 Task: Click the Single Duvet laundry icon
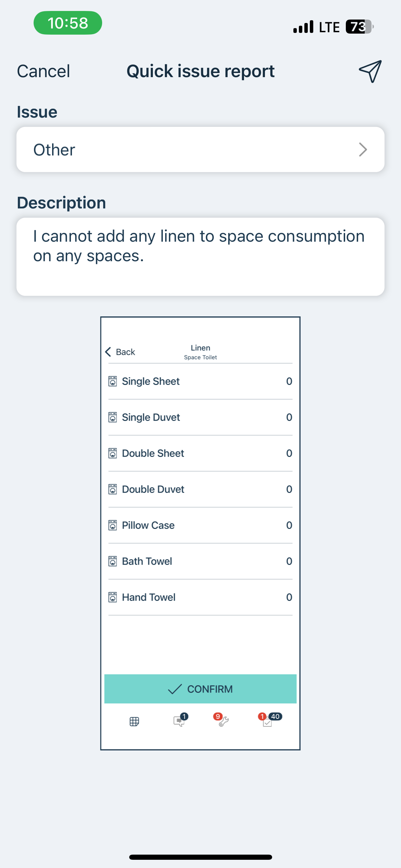(112, 417)
